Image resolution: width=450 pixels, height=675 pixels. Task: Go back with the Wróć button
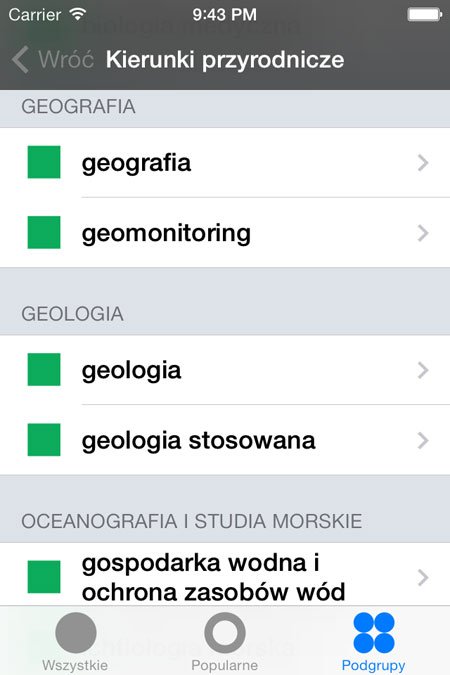tap(53, 59)
